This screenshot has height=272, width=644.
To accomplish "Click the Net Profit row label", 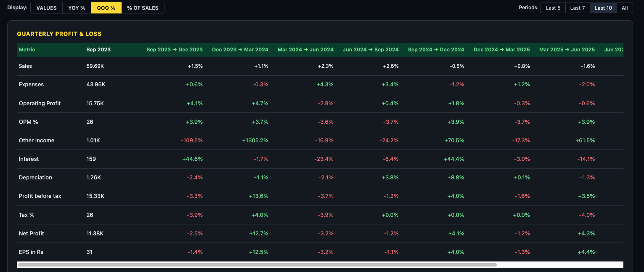I will tap(31, 233).
